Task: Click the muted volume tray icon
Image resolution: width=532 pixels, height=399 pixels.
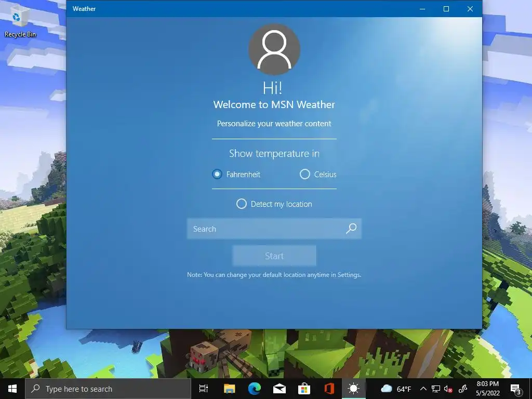Action: pos(448,389)
